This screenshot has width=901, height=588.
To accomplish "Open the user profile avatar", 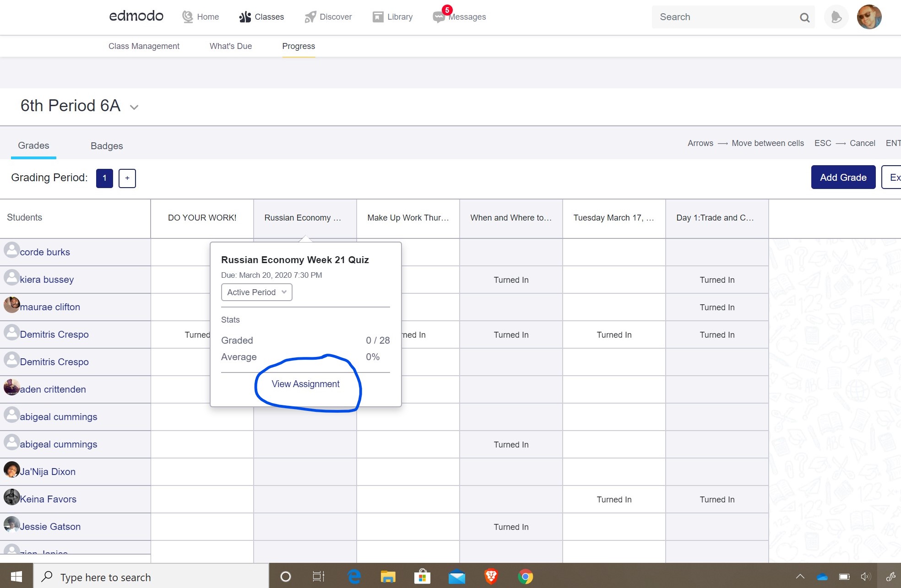I will pos(868,17).
